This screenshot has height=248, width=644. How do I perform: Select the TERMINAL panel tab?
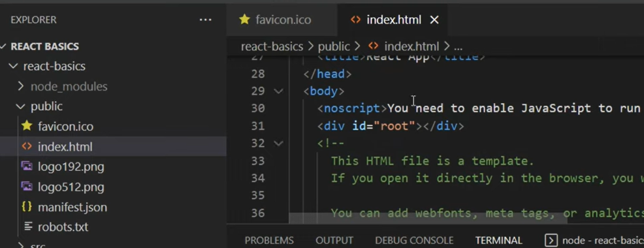[498, 240]
